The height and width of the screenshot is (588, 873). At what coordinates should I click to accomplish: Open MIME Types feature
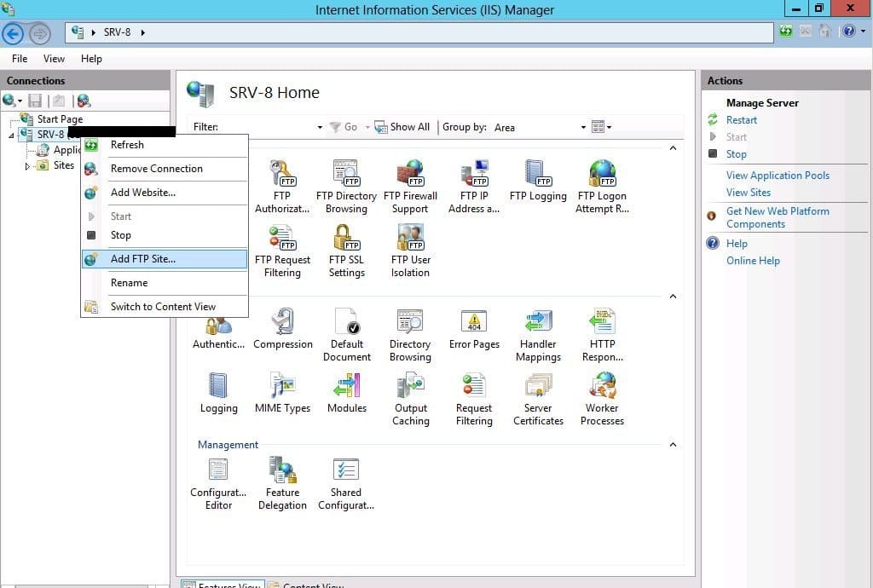(x=282, y=393)
